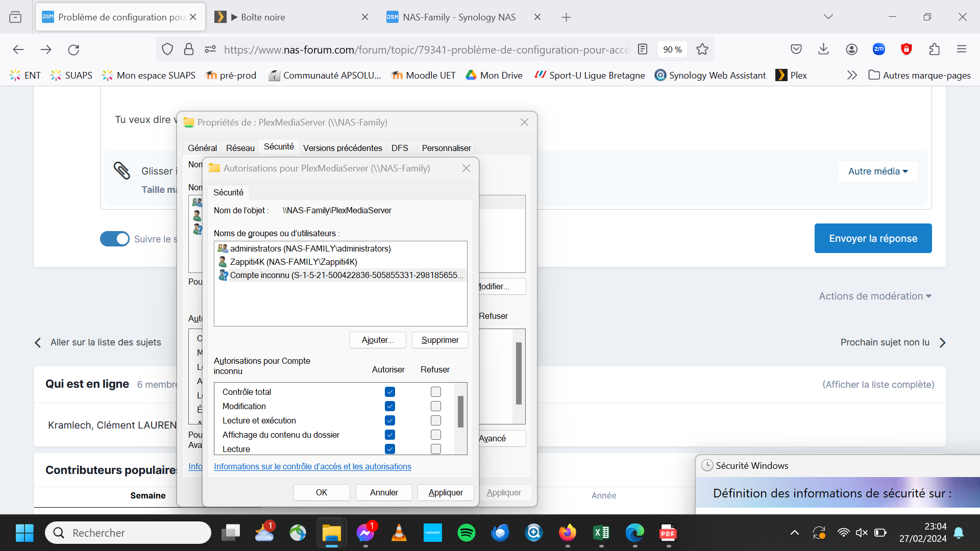Image resolution: width=980 pixels, height=551 pixels.
Task: Click the Ajouter button
Action: coord(378,340)
